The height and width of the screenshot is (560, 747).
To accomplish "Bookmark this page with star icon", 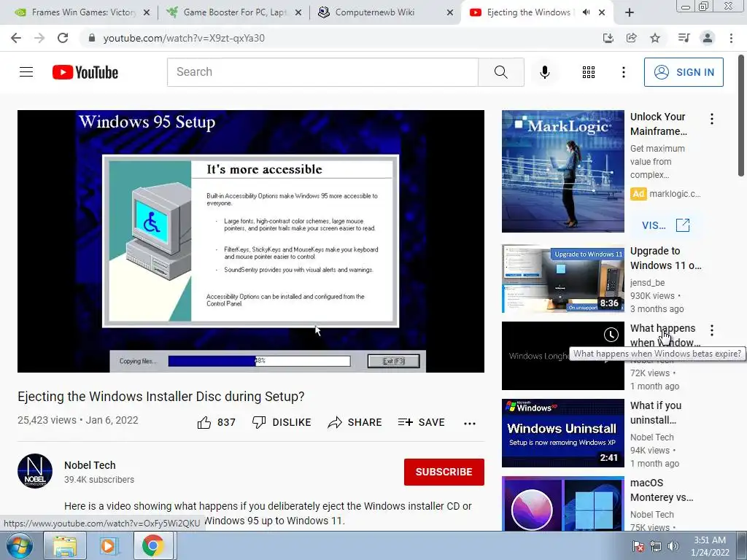I will [655, 38].
